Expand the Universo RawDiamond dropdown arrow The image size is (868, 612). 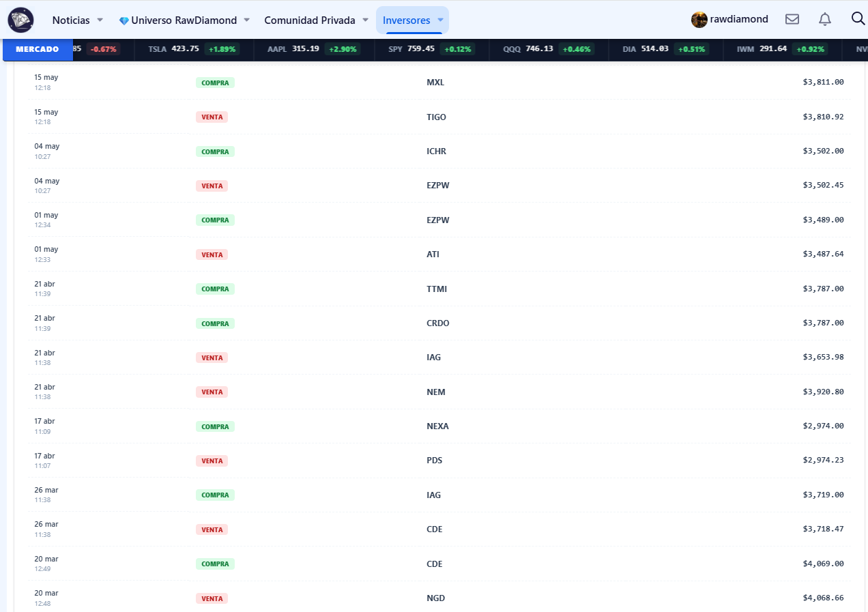247,20
